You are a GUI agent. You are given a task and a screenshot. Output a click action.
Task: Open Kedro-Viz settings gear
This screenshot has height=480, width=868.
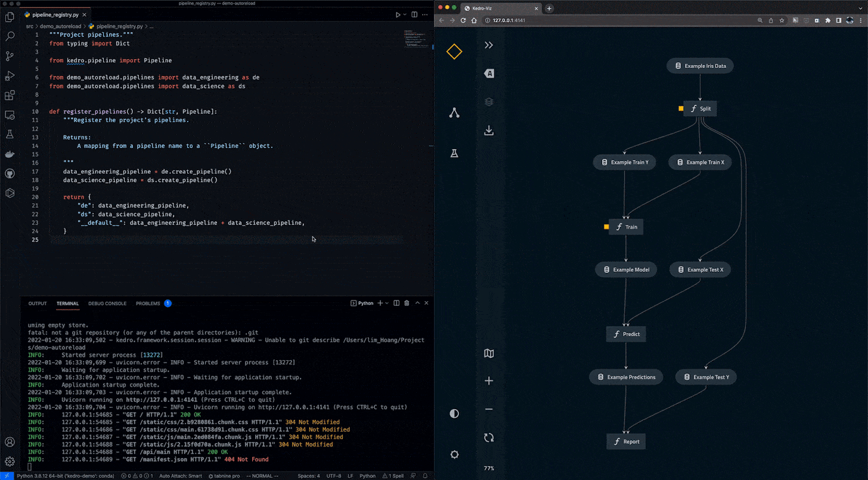(454, 454)
